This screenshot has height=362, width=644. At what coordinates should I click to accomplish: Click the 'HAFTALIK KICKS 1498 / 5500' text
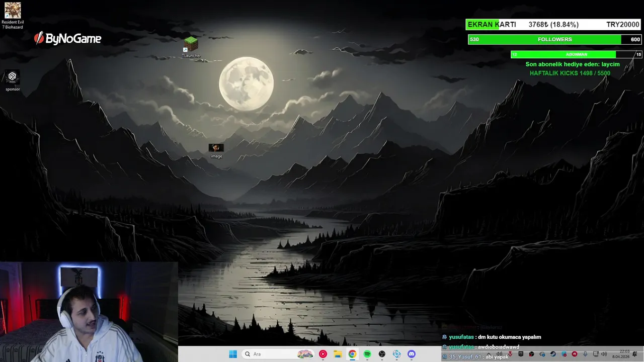570,73
